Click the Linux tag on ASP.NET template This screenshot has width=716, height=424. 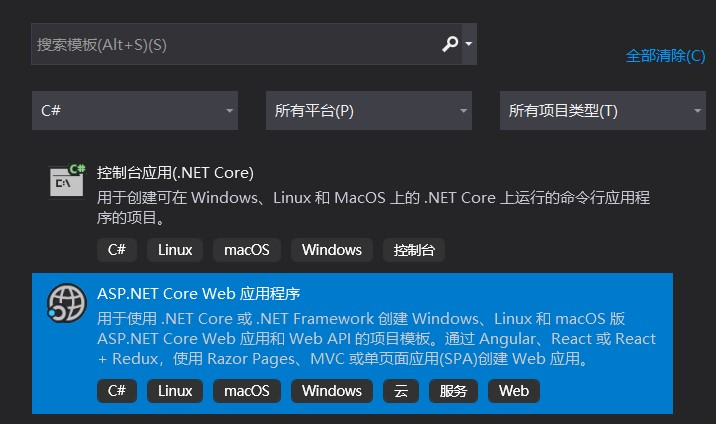(x=174, y=391)
